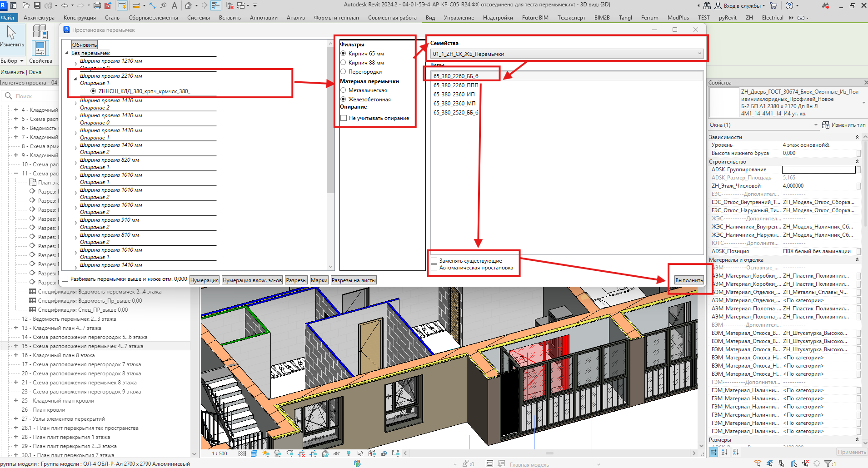Switch to the Архитектура ribbon tab
Screen dimensions: 868x468
click(x=39, y=18)
